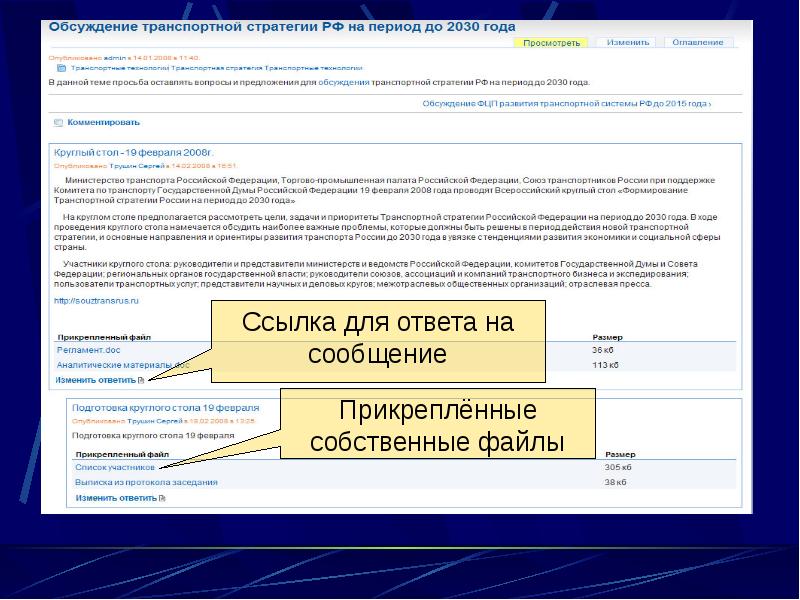
Task: Visit the http://souztransrus.ru link
Action: tap(96, 300)
